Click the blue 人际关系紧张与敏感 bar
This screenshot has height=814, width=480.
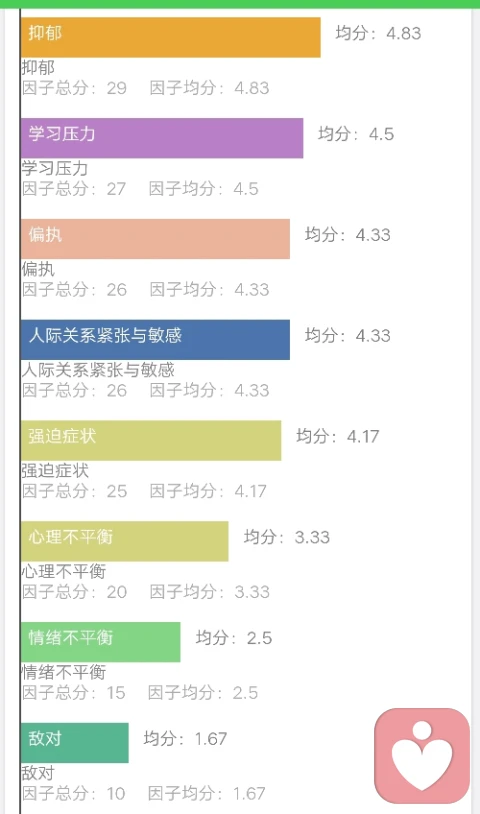tap(155, 340)
